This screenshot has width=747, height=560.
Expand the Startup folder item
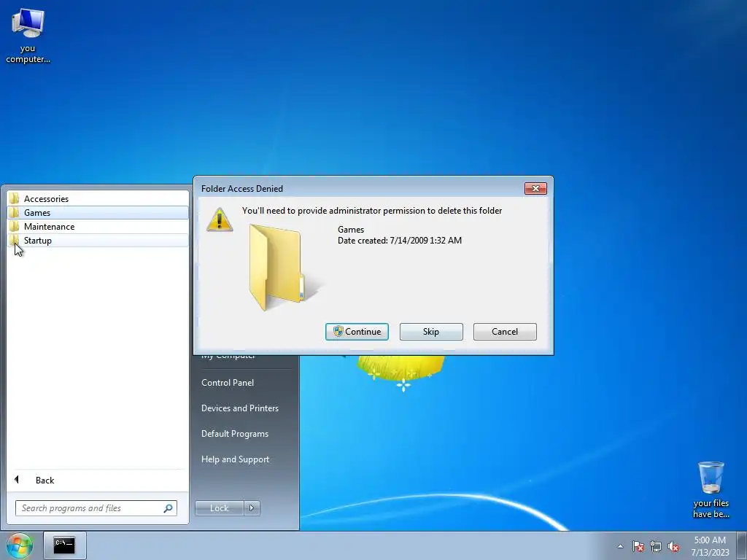(98, 241)
